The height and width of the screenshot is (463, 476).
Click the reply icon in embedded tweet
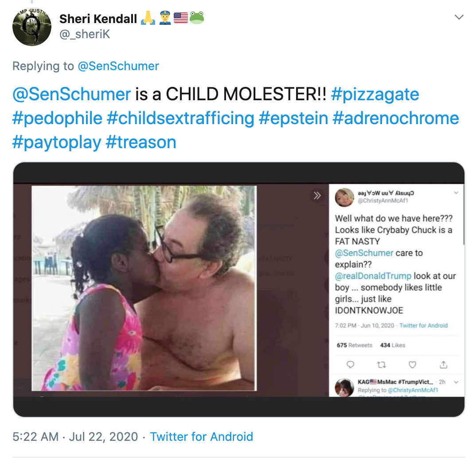click(x=350, y=365)
